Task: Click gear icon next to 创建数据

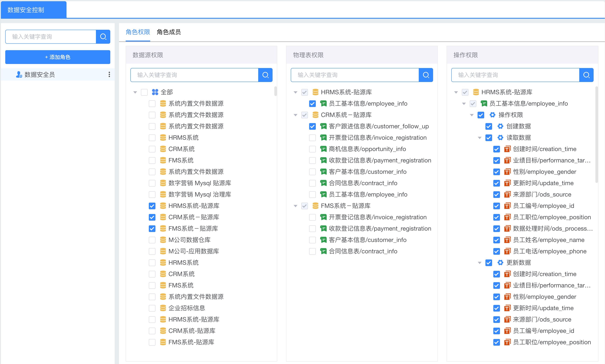Action: click(x=500, y=126)
